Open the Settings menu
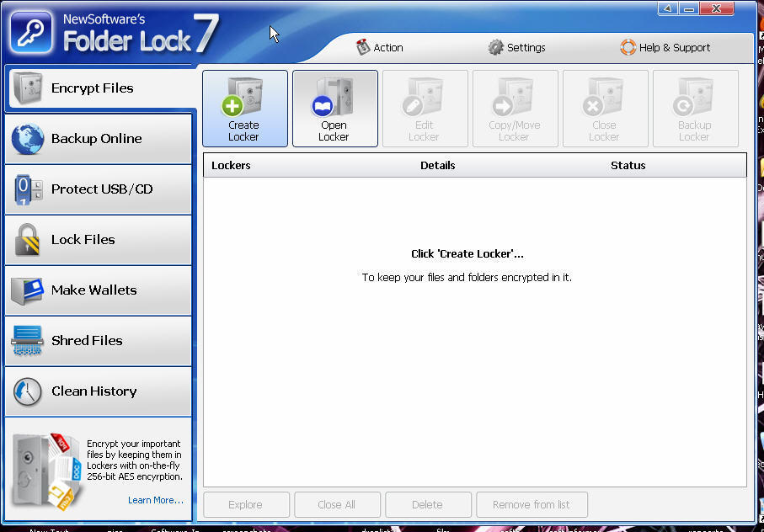 click(x=516, y=47)
